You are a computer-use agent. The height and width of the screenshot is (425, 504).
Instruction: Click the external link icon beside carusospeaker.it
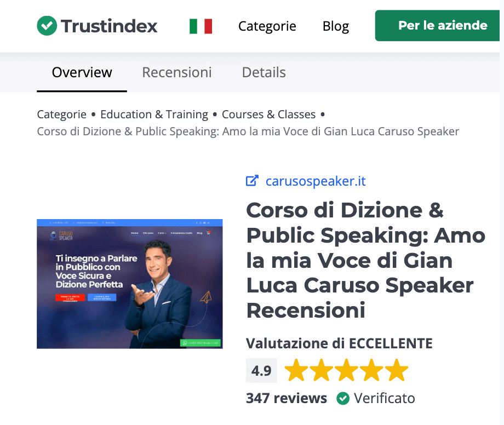pos(252,181)
